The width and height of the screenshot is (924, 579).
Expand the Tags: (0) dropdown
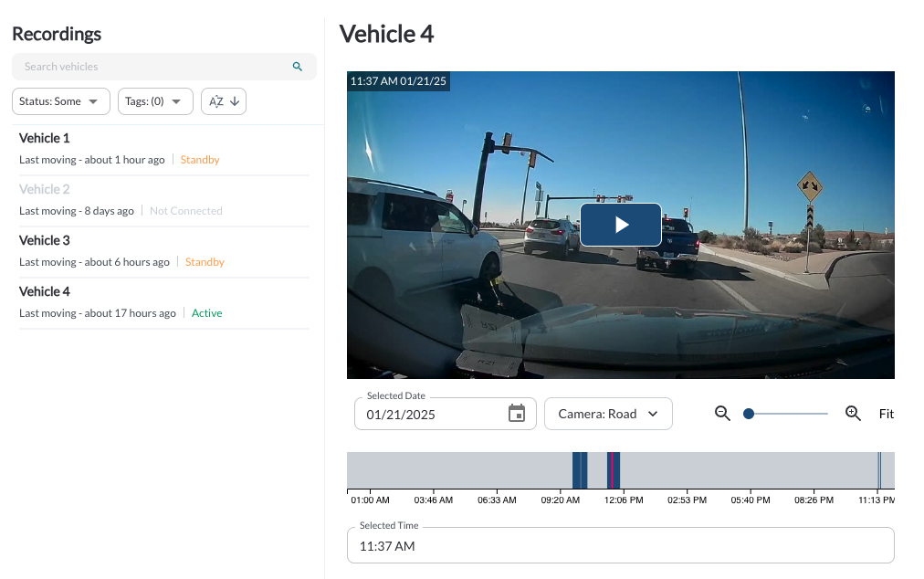(x=154, y=101)
